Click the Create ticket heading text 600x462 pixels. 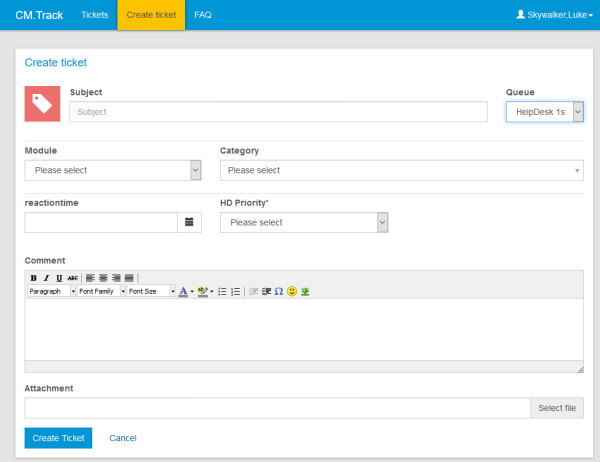point(55,62)
